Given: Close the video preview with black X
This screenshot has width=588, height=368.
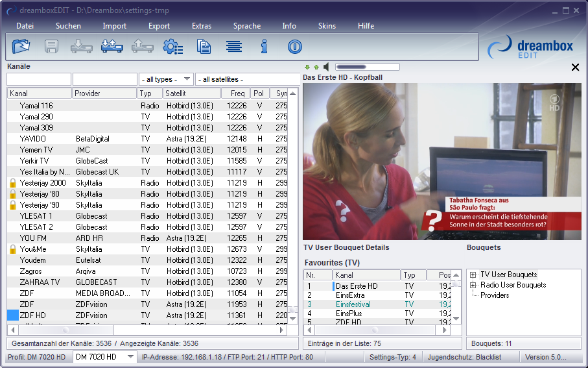Looking at the screenshot, I should 575,67.
